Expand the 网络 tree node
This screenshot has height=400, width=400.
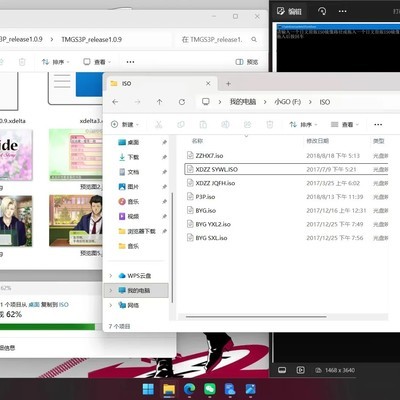click(111, 305)
